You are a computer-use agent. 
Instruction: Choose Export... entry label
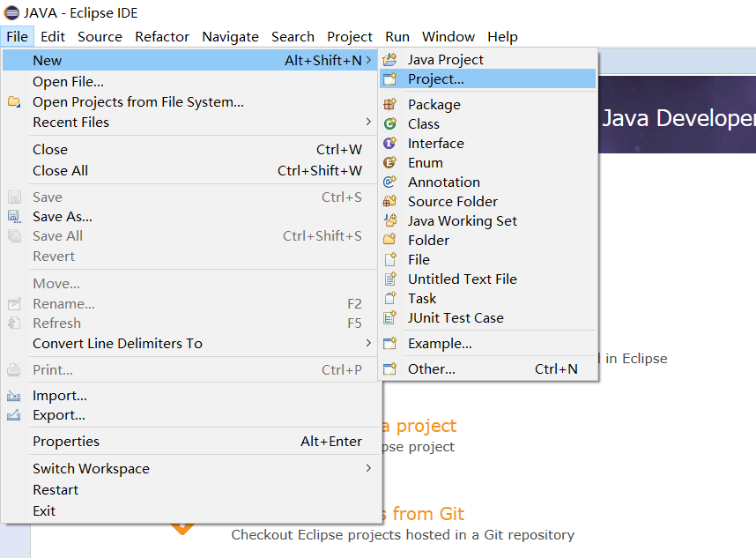point(59,415)
